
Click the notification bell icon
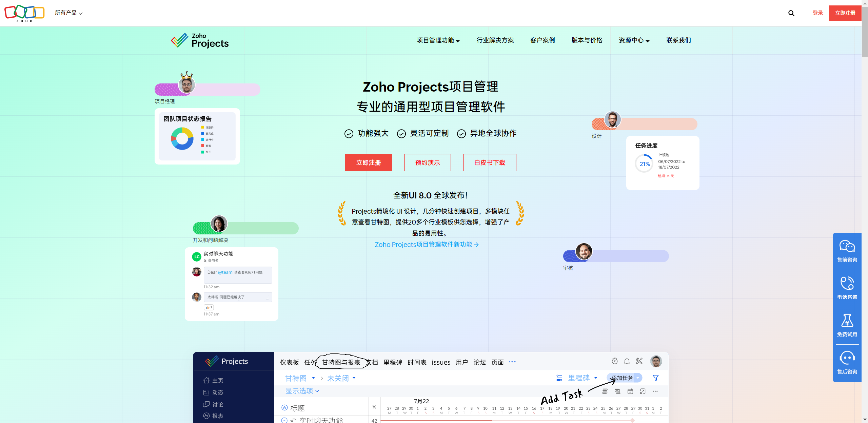click(627, 361)
